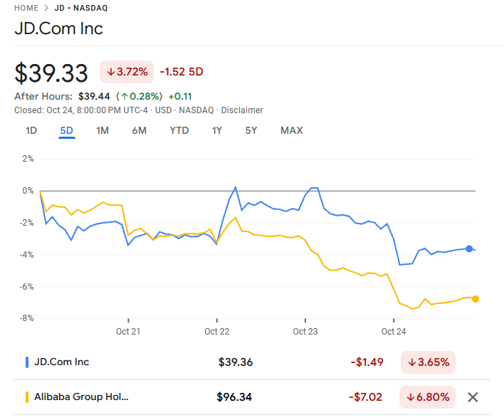Click the JD.Com 3.65% change badge

[428, 362]
